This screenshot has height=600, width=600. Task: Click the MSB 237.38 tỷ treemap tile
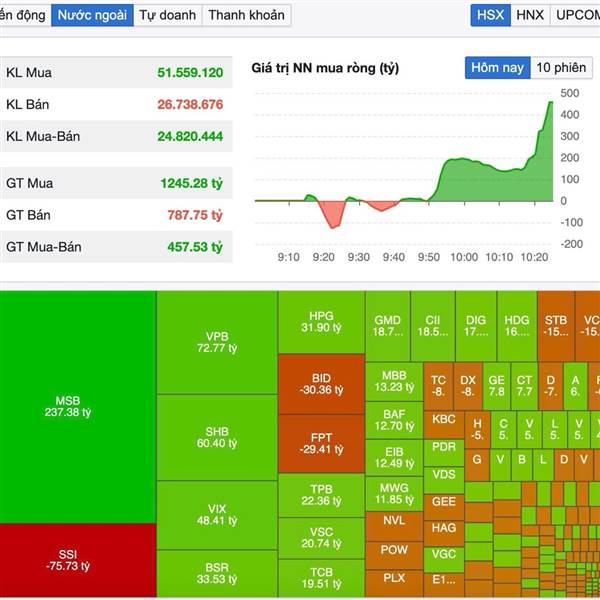[78, 407]
